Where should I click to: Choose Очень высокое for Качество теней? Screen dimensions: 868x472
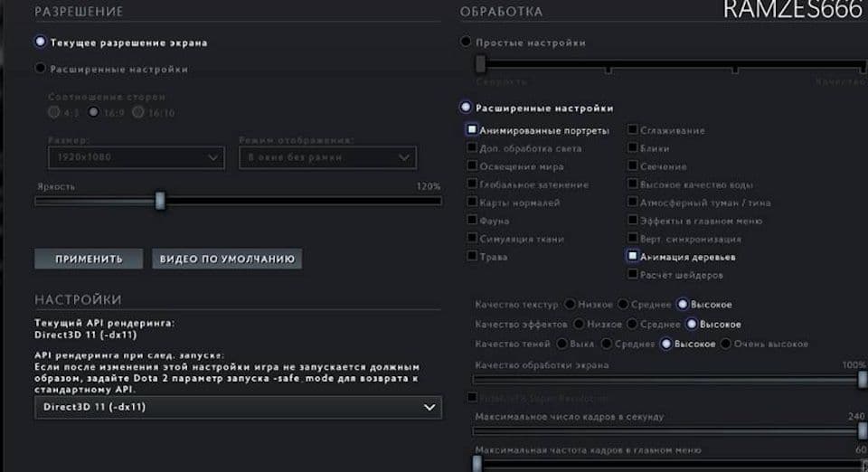tap(725, 344)
